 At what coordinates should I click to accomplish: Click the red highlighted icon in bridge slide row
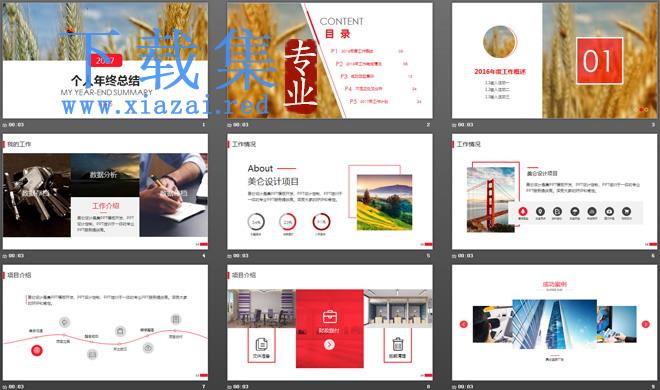pos(523,211)
